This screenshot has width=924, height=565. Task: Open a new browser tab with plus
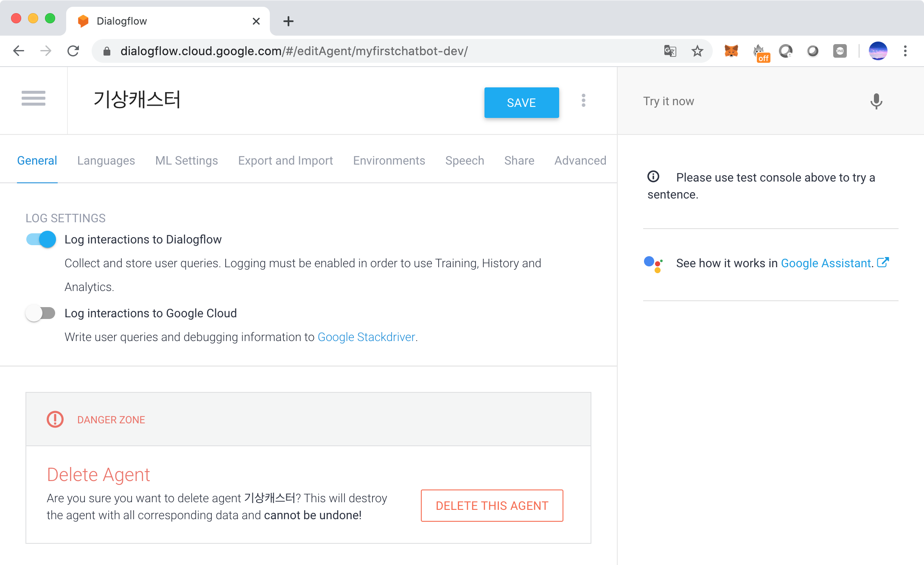288,21
